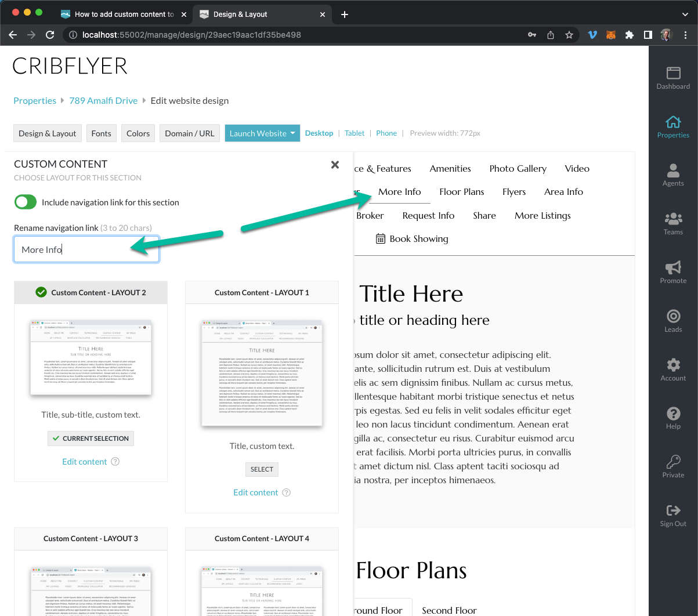Open Help in the sidebar

click(673, 418)
